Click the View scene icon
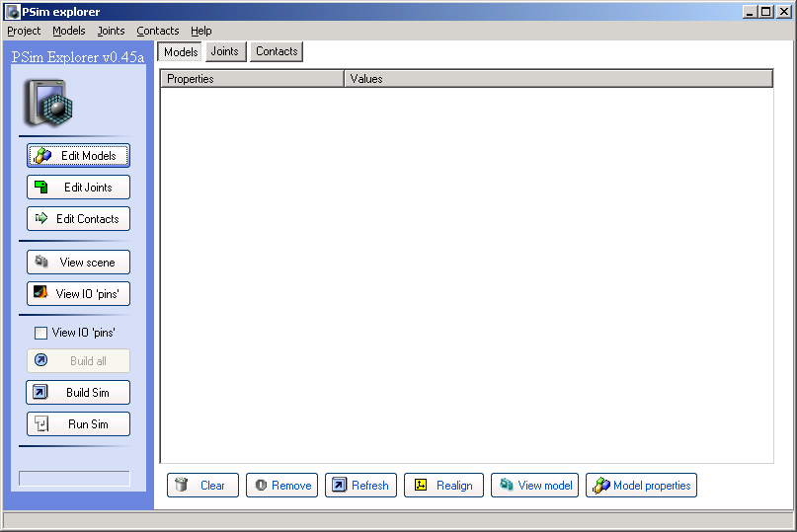This screenshot has width=797, height=532. coord(41,263)
